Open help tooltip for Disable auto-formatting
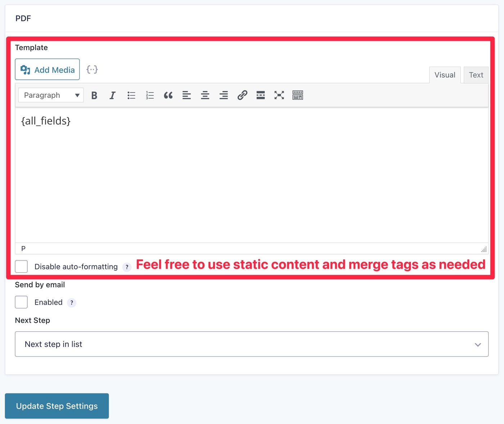The height and width of the screenshot is (424, 504). click(x=127, y=267)
